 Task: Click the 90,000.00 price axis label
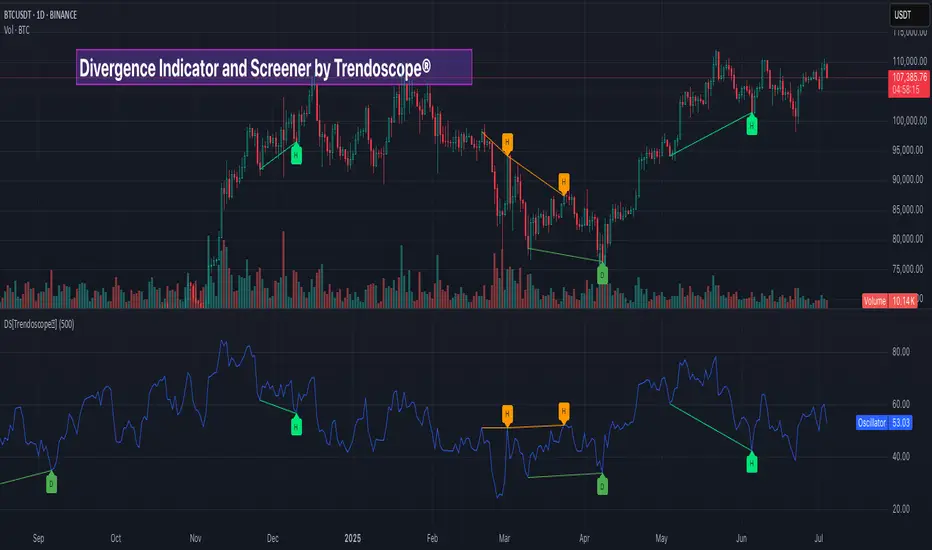click(x=908, y=180)
